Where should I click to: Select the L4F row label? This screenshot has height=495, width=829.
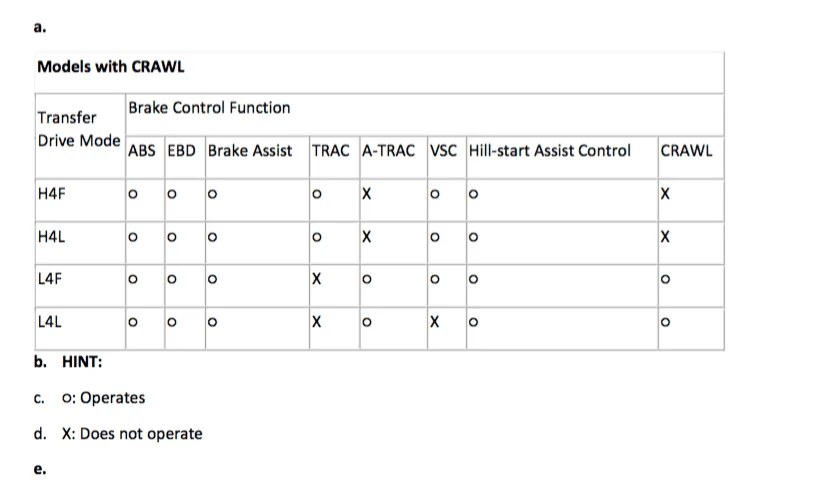(x=51, y=280)
